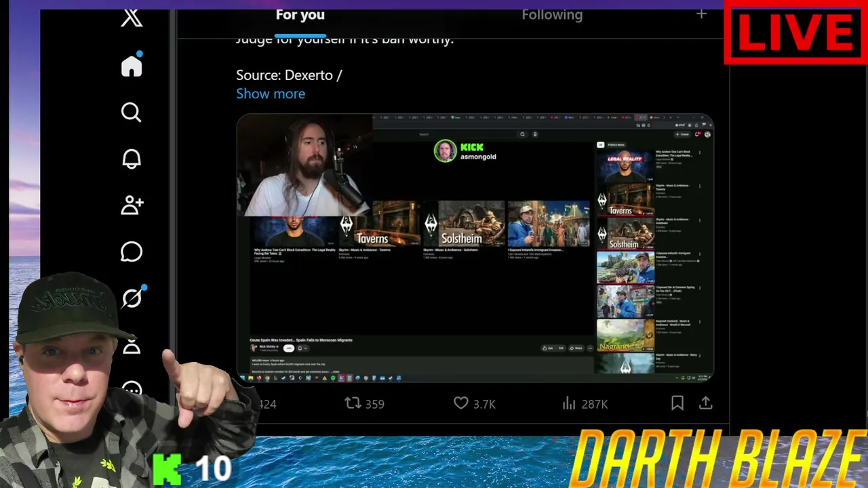
Task: Open the Search (magnifier) icon in sidebar
Action: click(x=132, y=112)
